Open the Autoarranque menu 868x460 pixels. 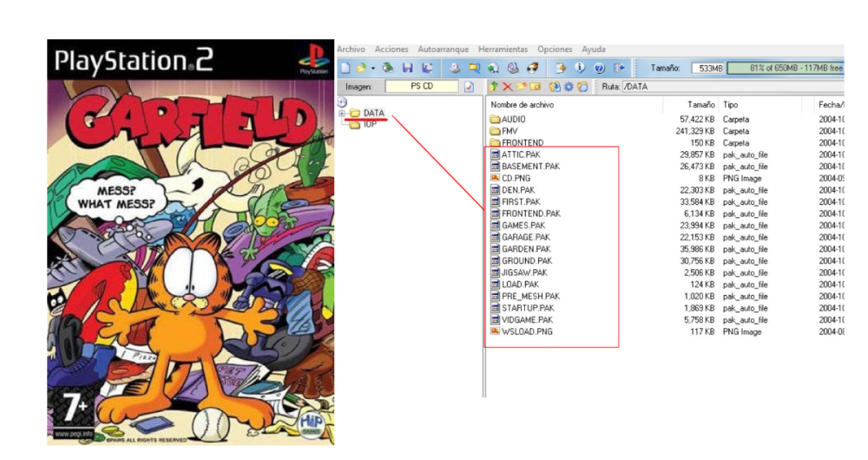(x=443, y=49)
